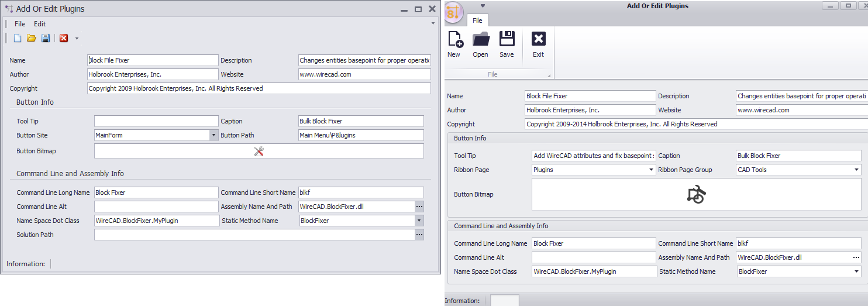868x306 pixels.
Task: Click the Website field in right window
Action: 802,110
